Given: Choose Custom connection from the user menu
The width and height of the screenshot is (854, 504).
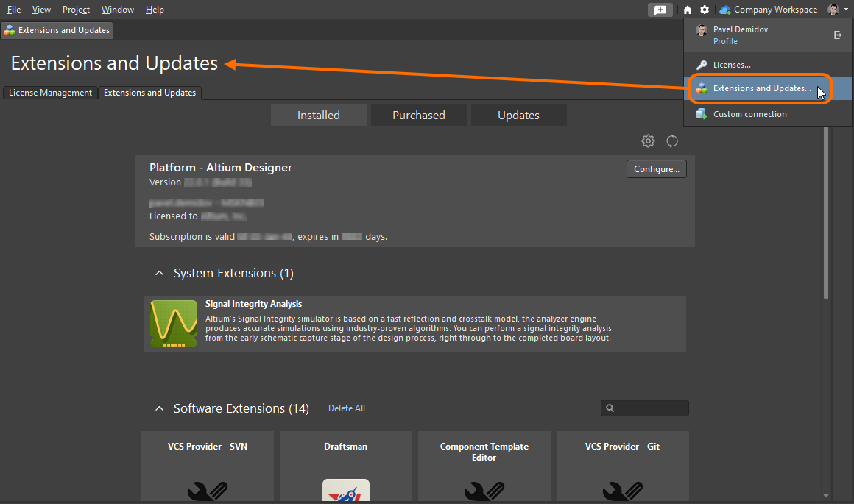Looking at the screenshot, I should [749, 114].
